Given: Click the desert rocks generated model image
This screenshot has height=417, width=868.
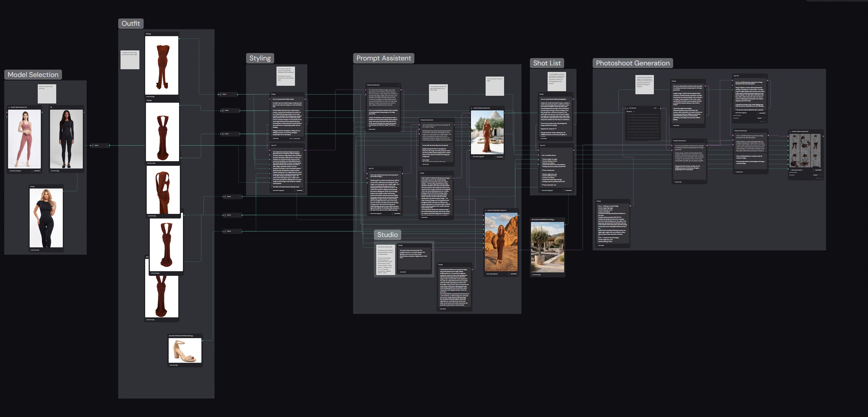Looking at the screenshot, I should (x=501, y=242).
